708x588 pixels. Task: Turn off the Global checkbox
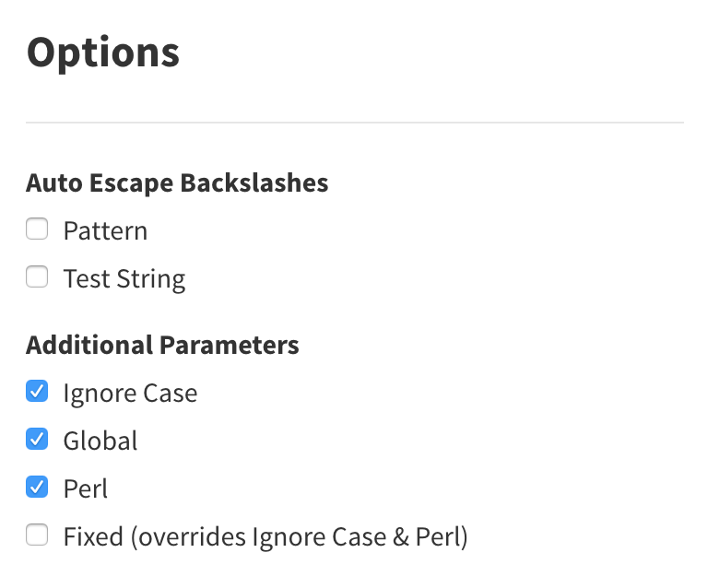click(37, 440)
